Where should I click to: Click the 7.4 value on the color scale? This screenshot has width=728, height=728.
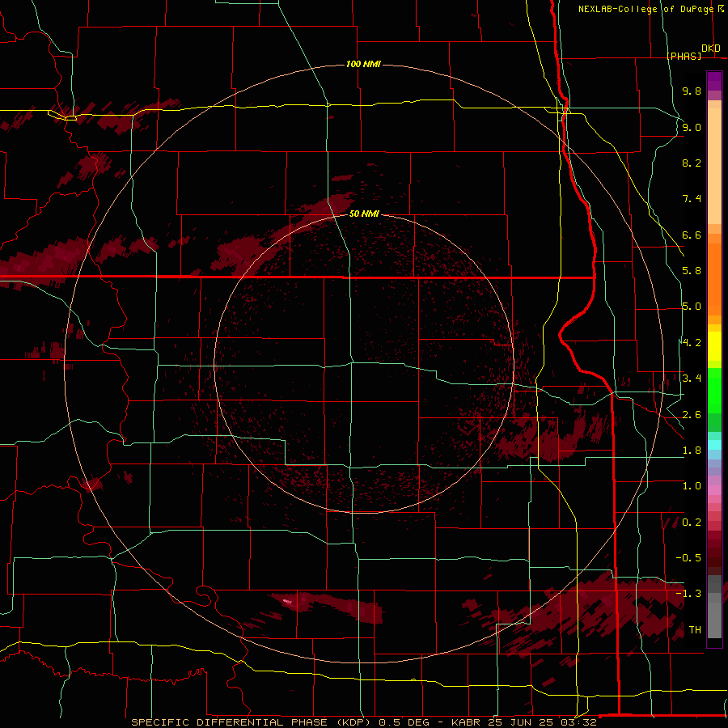[692, 199]
